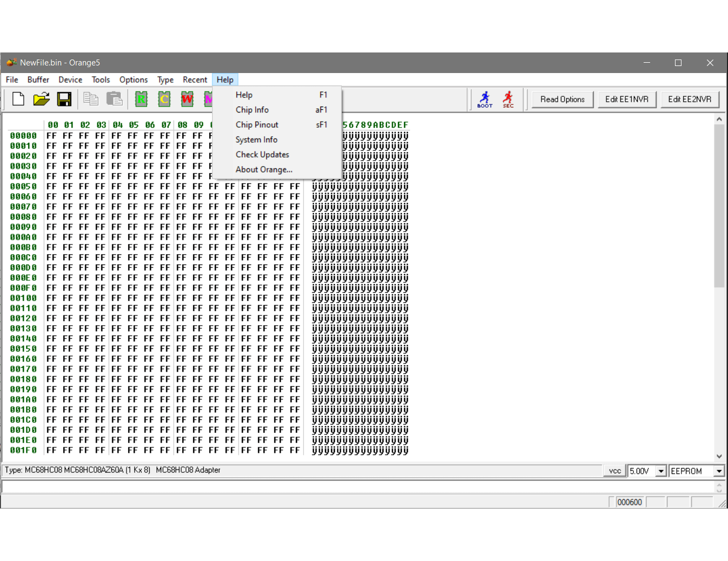
Task: Click the Read Options button
Action: click(562, 100)
